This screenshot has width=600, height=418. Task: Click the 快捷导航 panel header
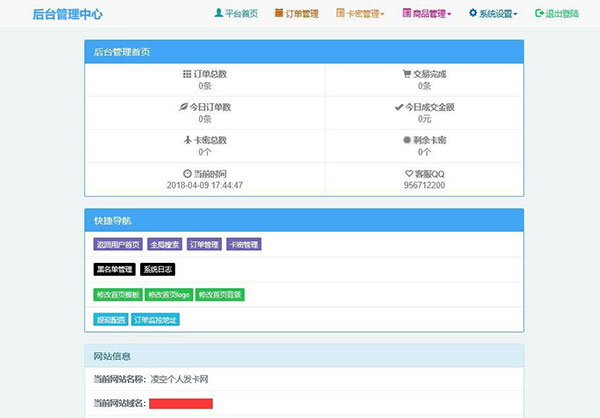(304, 220)
